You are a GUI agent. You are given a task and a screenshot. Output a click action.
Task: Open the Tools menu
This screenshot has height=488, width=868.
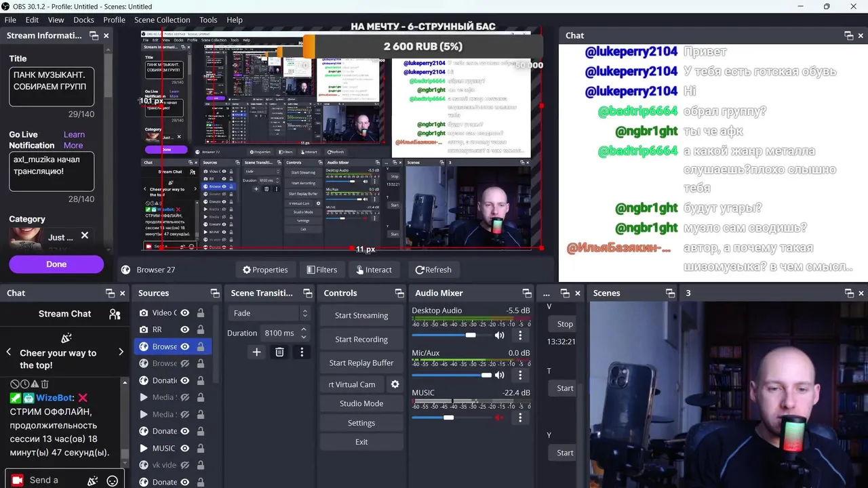208,20
